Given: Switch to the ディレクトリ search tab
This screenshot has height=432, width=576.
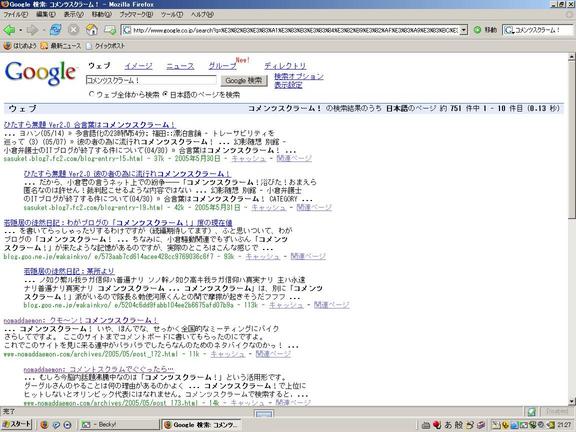Looking at the screenshot, I should click(x=285, y=66).
